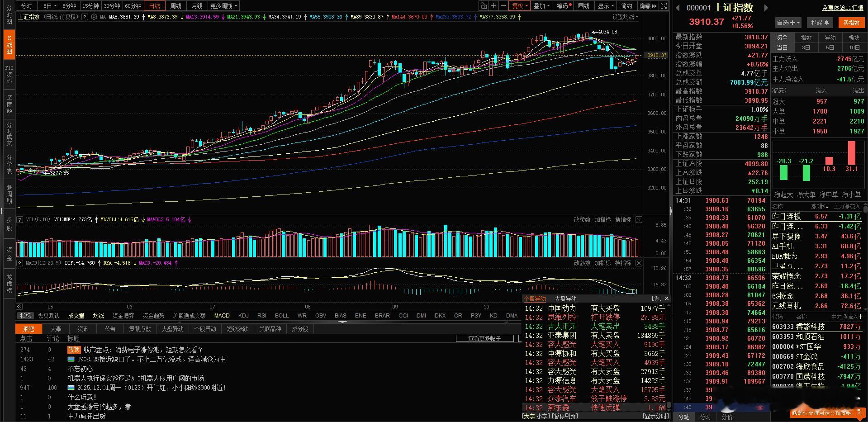Switch chart period to 周线
The height and width of the screenshot is (422, 868).
tap(175, 6)
